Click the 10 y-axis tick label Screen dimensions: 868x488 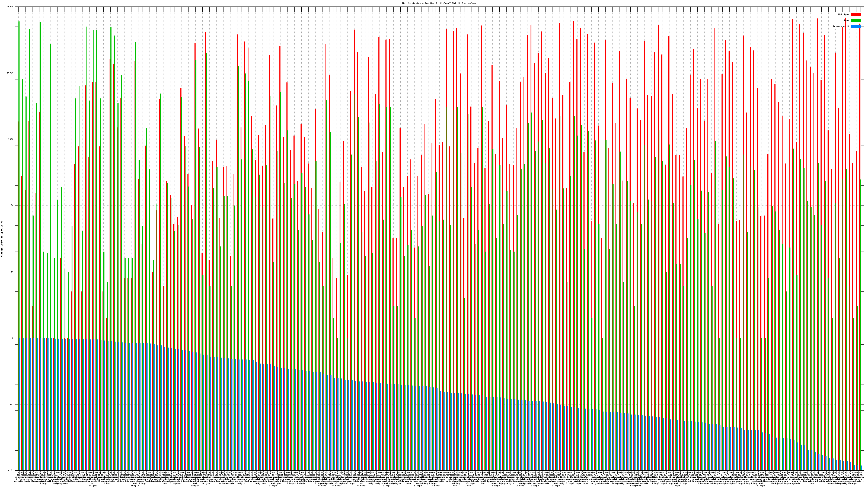point(12,272)
